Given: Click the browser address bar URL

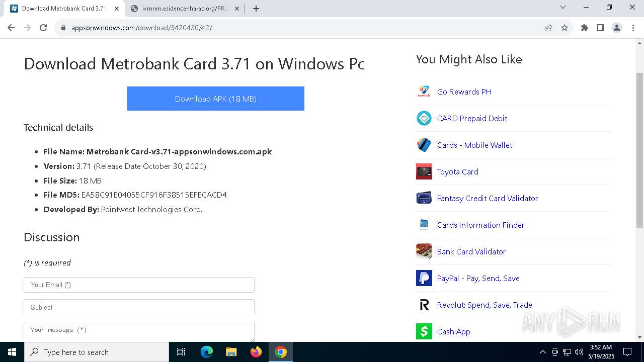Looking at the screenshot, I should (x=142, y=28).
